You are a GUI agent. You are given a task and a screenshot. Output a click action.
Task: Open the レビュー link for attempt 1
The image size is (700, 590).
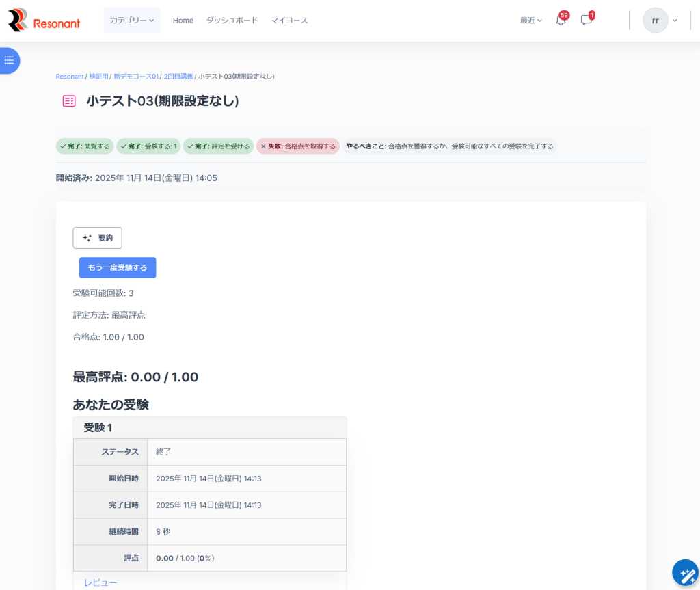pyautogui.click(x=100, y=582)
